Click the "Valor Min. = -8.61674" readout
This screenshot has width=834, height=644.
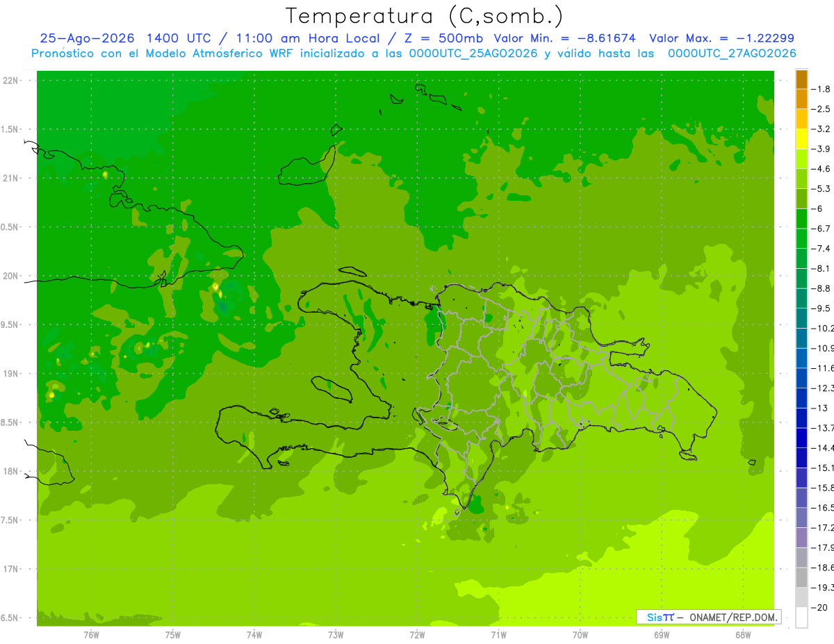[564, 38]
